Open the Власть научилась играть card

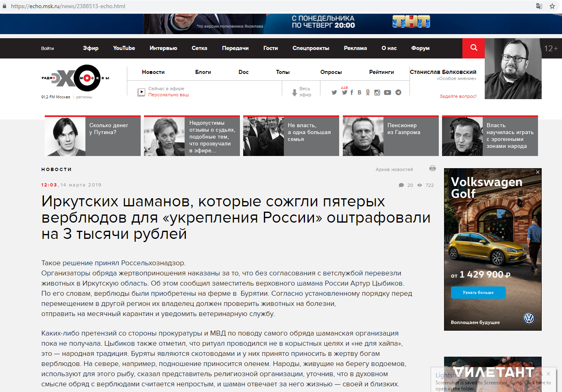tap(490, 136)
